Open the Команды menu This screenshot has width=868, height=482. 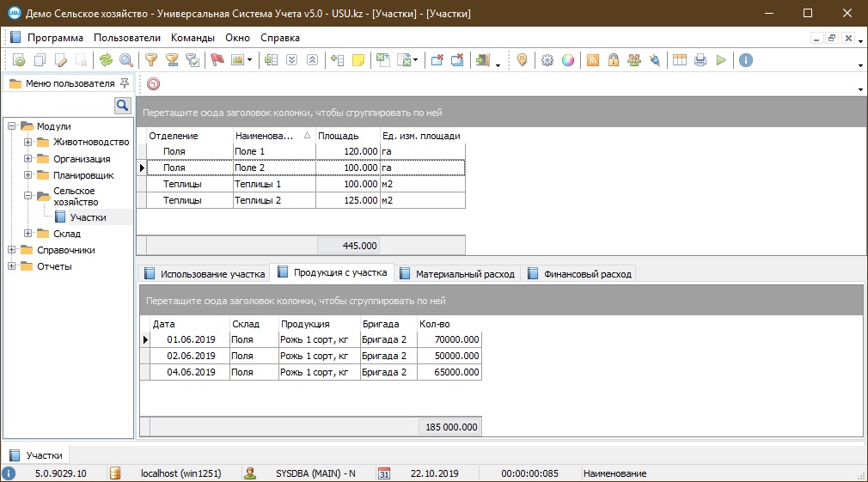(x=193, y=38)
